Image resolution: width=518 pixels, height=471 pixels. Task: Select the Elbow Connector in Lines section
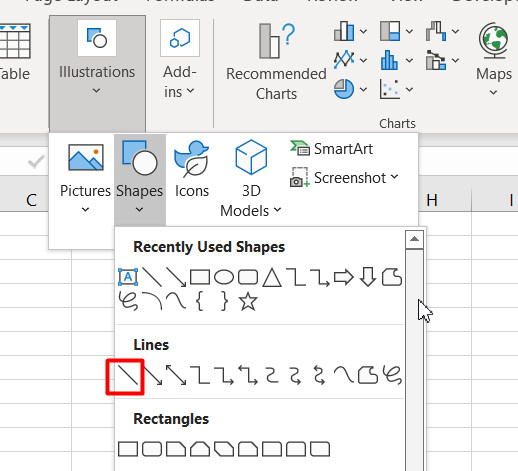[x=200, y=375]
